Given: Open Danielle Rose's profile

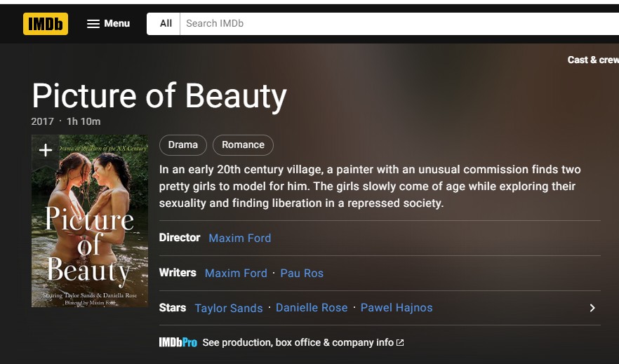Looking at the screenshot, I should pyautogui.click(x=312, y=308).
